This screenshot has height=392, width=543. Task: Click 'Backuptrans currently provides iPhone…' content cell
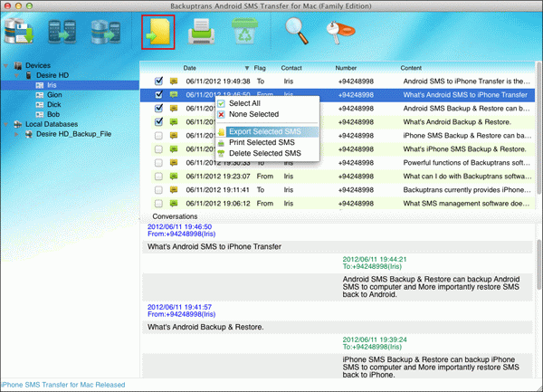(x=467, y=190)
